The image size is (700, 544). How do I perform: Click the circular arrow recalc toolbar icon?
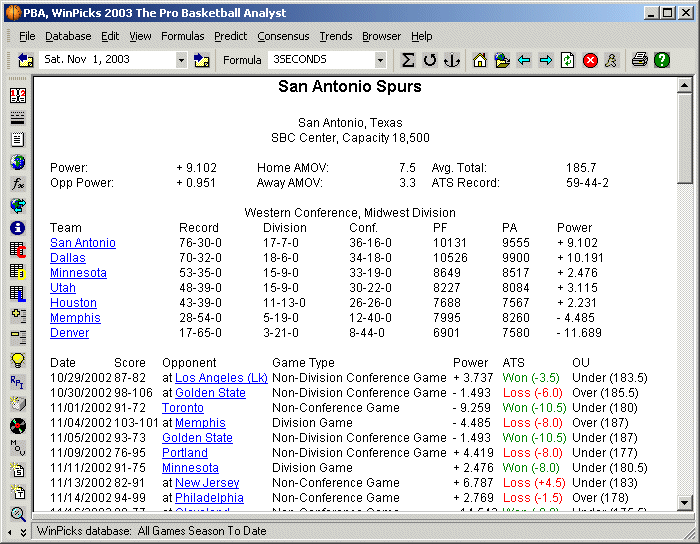click(x=429, y=60)
